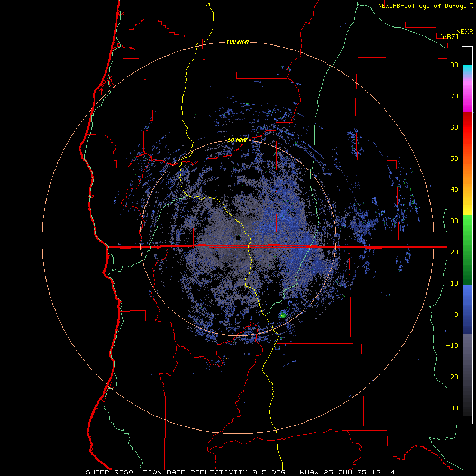The width and height of the screenshot is (476, 476).
Task: Click the -10 dBZ scale value
Action: pos(452,345)
